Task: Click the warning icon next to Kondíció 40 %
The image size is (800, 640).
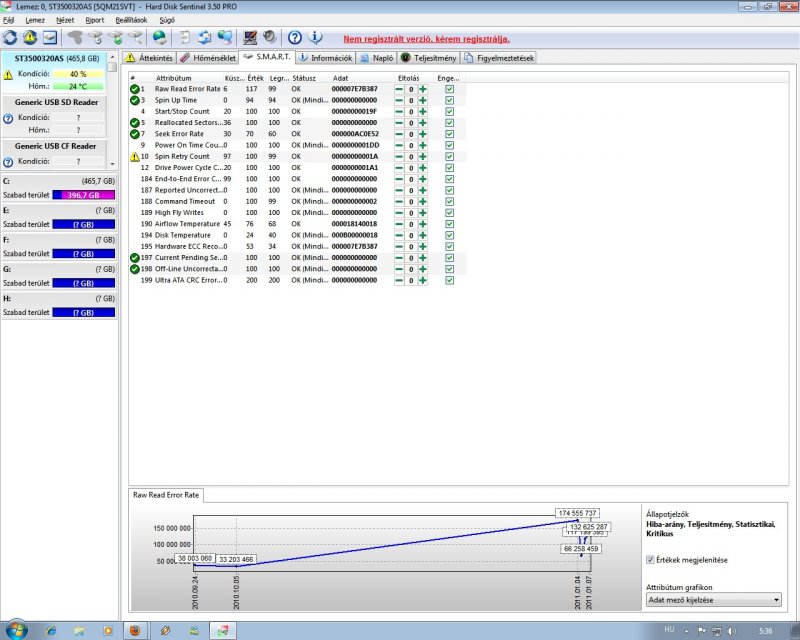Action: coord(8,75)
